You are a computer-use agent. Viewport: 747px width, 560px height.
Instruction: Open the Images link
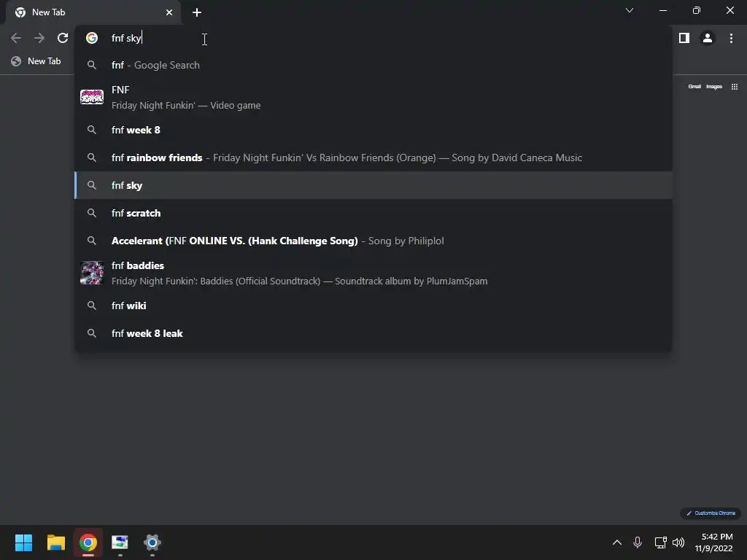click(x=713, y=87)
